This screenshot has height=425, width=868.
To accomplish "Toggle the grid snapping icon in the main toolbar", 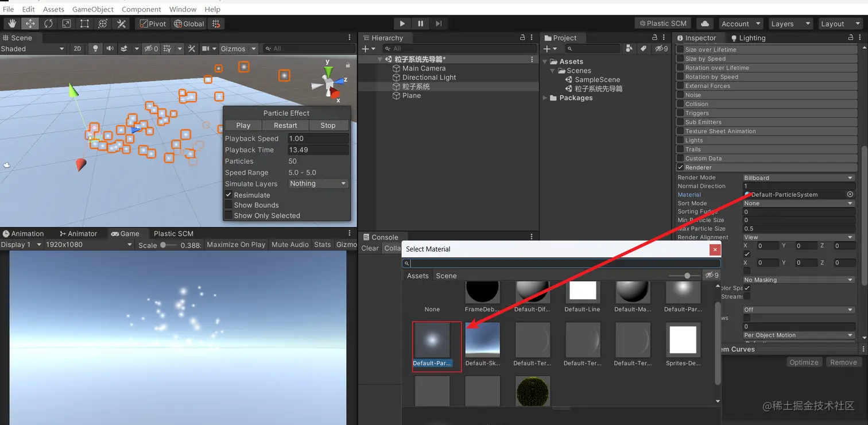I will pyautogui.click(x=216, y=24).
